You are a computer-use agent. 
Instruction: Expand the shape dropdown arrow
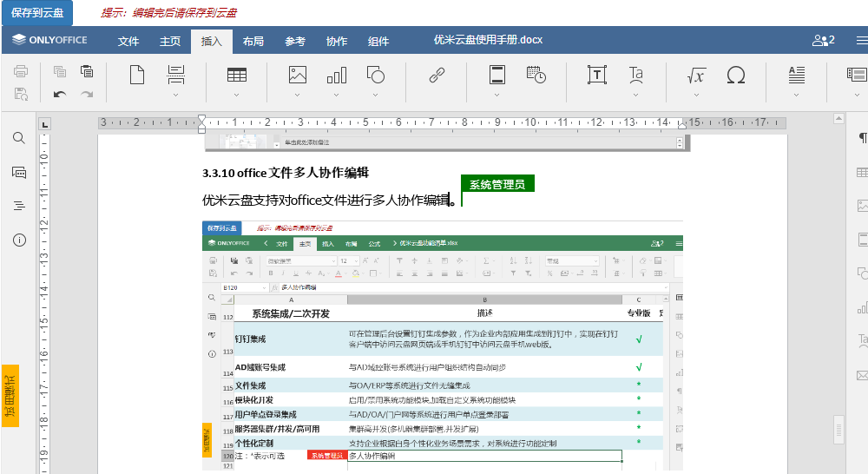(x=375, y=95)
